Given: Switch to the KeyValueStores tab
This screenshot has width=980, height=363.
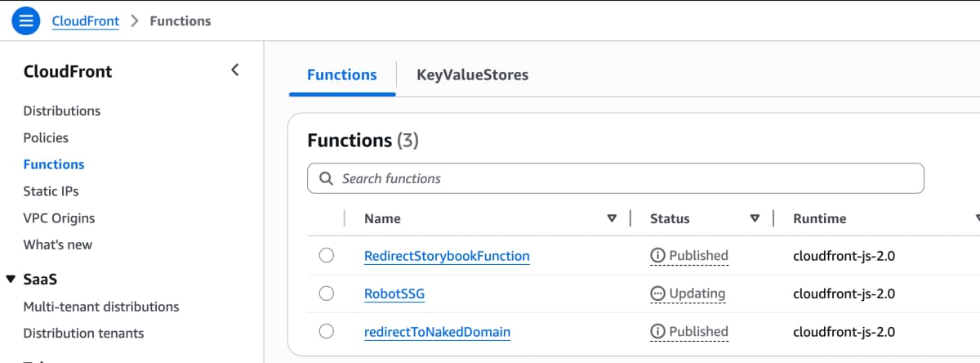Looking at the screenshot, I should pyautogui.click(x=472, y=74).
